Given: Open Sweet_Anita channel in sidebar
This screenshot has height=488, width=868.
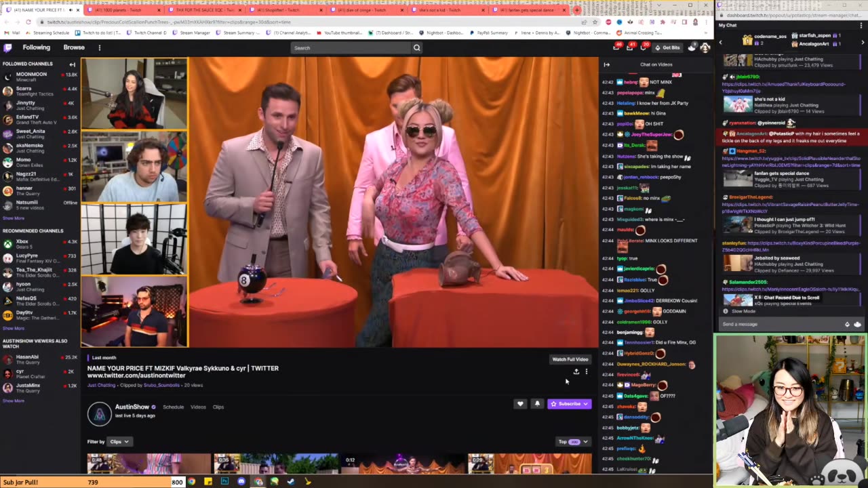Looking at the screenshot, I should coord(39,134).
